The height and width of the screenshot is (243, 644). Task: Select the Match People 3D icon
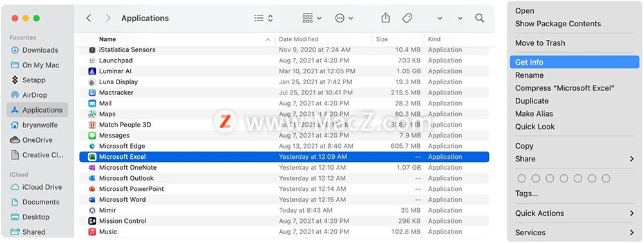pyautogui.click(x=92, y=125)
